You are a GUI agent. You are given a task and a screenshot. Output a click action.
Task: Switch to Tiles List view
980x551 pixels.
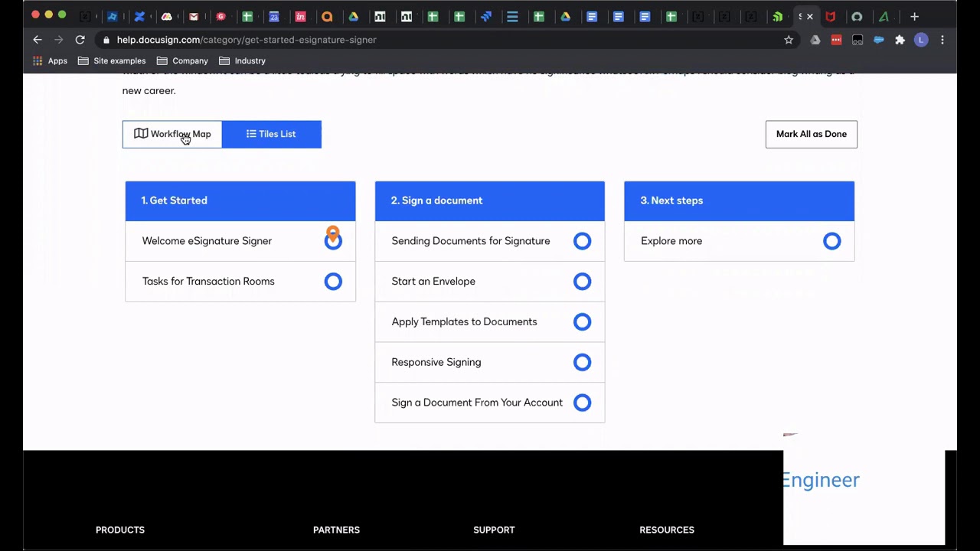coord(272,134)
